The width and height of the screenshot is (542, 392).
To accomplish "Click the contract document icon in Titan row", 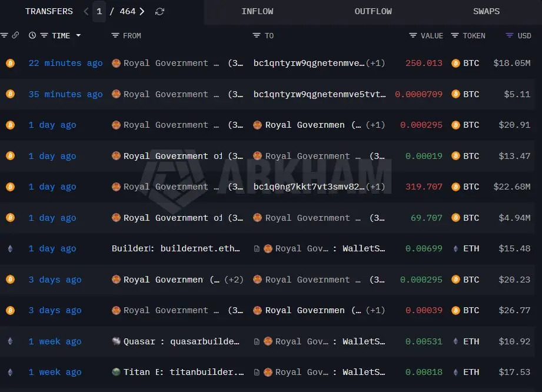I will click(257, 373).
